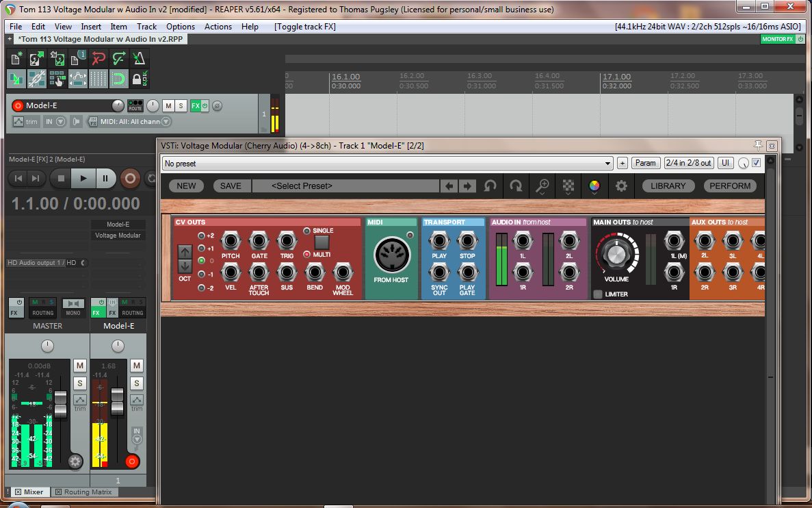This screenshot has width=812, height=508.
Task: Toggle the item grouping chain-link icon
Action: [37, 79]
